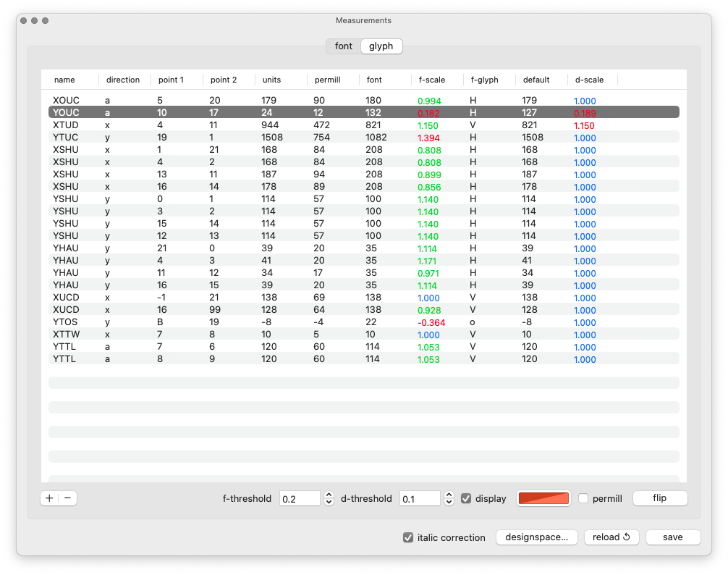
Task: Click the flip button
Action: pyautogui.click(x=659, y=498)
